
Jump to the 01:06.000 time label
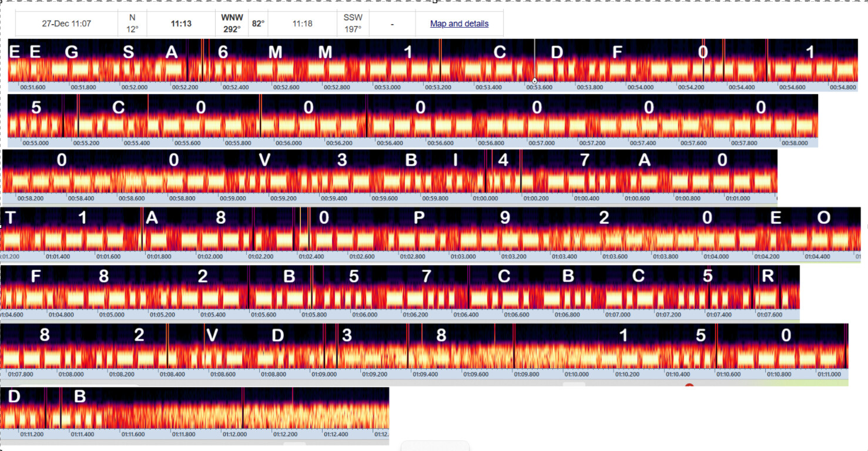click(364, 315)
